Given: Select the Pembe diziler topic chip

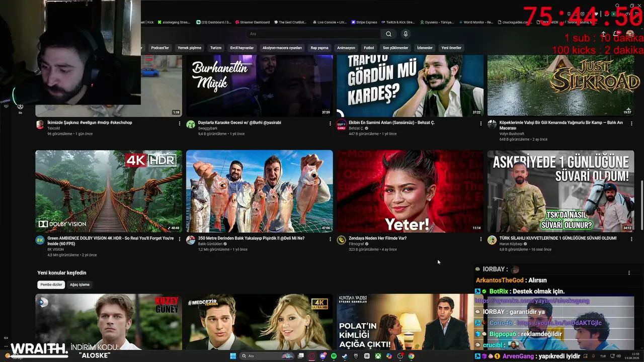Looking at the screenshot, I should point(51,285).
